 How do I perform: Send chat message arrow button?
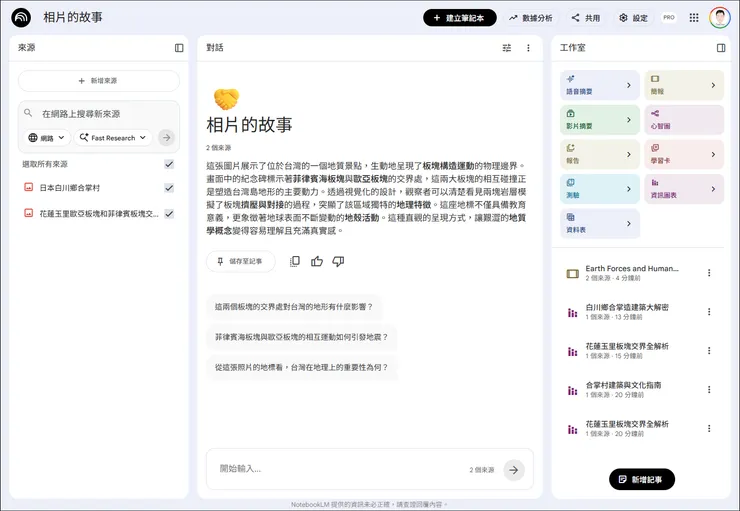pyautogui.click(x=513, y=470)
